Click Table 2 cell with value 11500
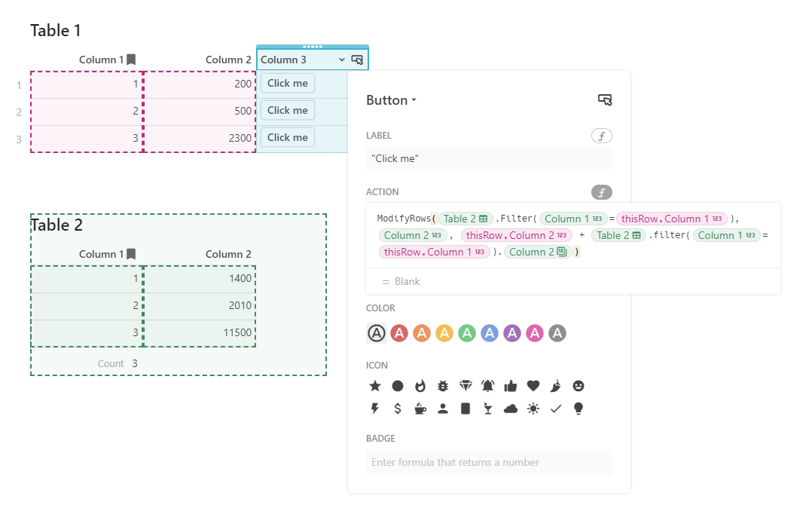This screenshot has height=505, width=812. pos(200,332)
